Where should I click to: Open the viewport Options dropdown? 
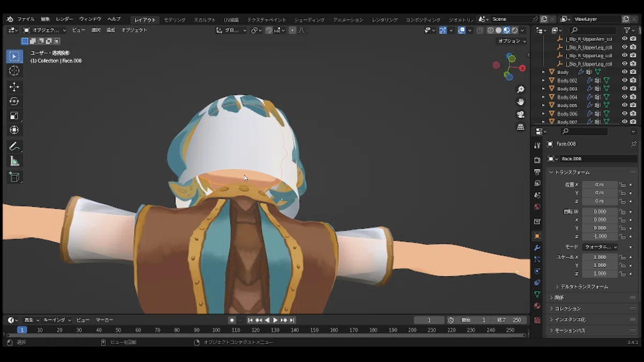513,41
